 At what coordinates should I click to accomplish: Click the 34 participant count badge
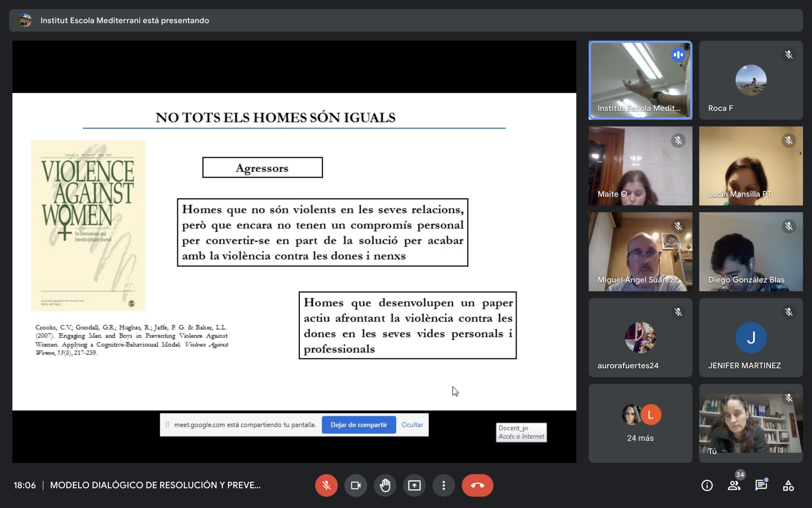click(x=740, y=475)
